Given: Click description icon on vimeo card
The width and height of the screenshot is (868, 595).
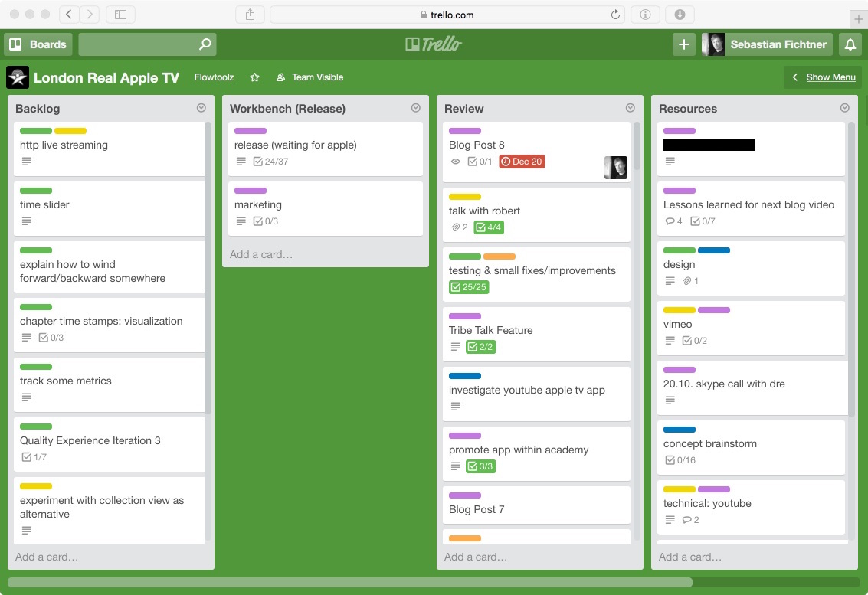Looking at the screenshot, I should (670, 341).
